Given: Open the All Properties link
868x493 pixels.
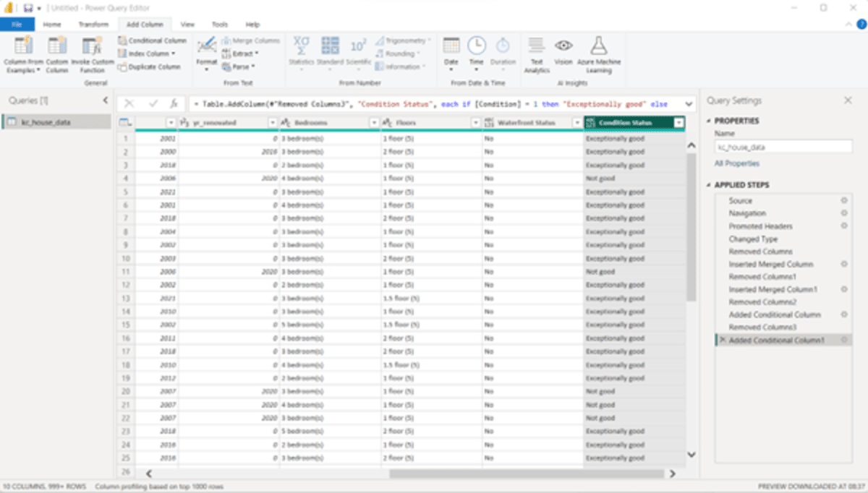Looking at the screenshot, I should click(x=737, y=163).
